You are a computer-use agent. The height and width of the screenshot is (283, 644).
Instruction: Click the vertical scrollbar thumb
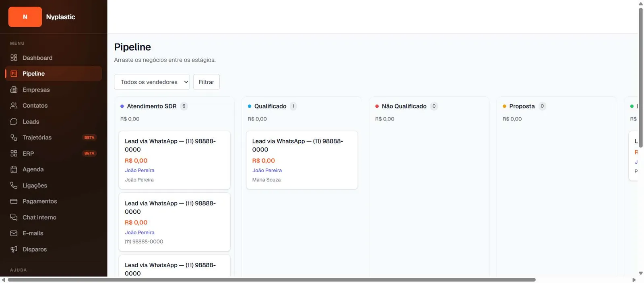(641, 77)
